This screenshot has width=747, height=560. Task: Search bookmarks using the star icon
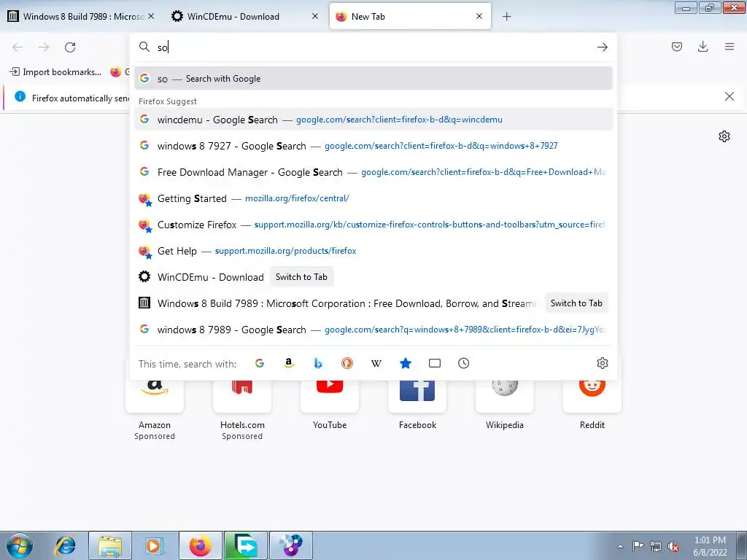(406, 363)
